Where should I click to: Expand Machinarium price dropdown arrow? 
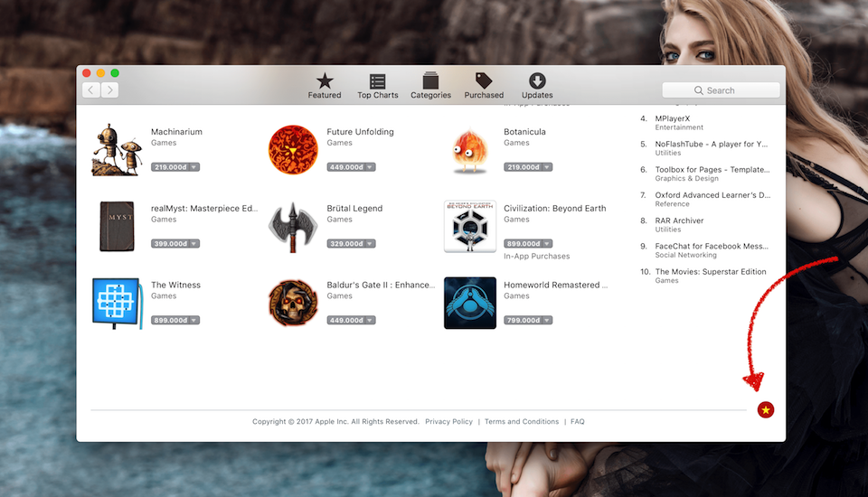pos(193,167)
